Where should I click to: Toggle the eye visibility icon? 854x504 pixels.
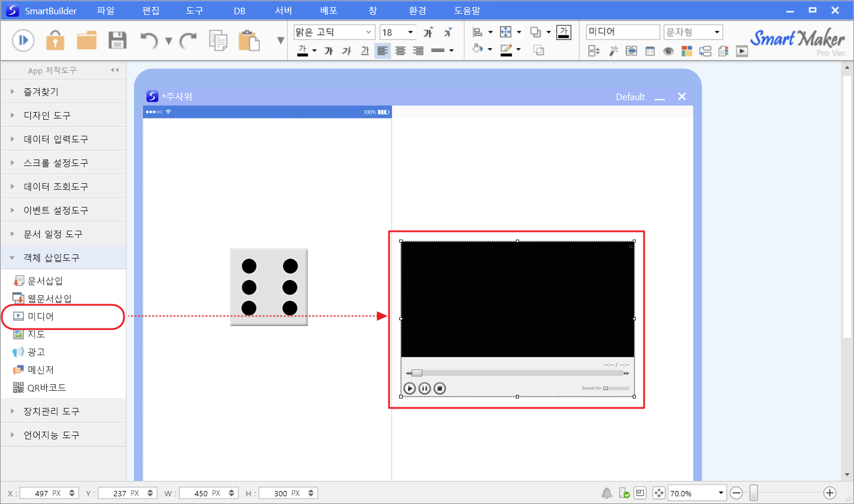(668, 51)
